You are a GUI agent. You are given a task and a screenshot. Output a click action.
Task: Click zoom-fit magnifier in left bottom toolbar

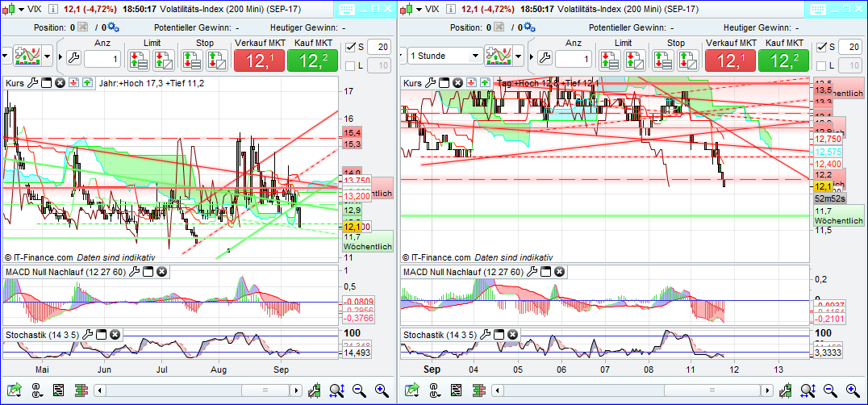337,390
